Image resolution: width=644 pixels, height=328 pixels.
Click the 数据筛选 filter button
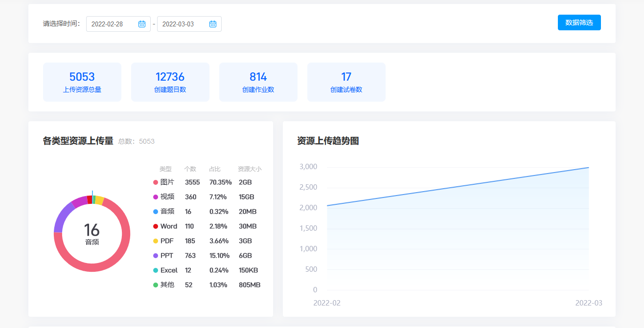point(579,22)
